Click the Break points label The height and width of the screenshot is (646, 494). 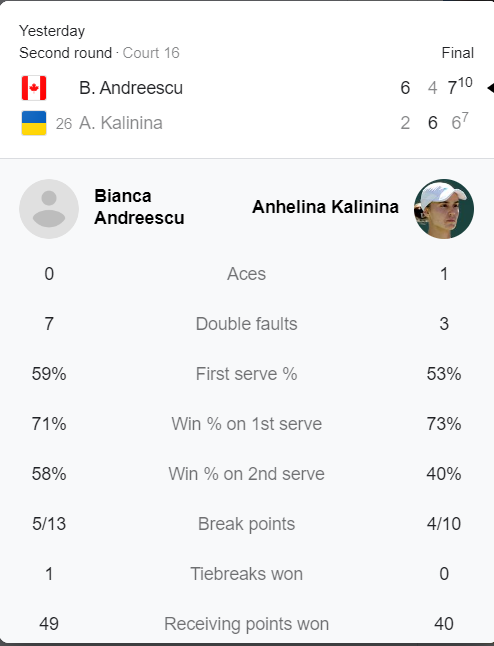[x=246, y=524]
